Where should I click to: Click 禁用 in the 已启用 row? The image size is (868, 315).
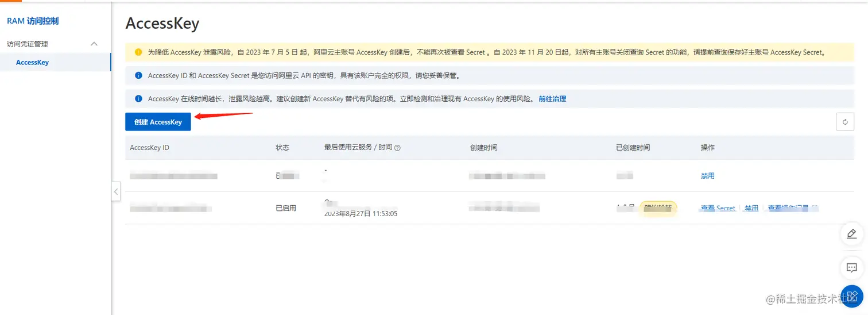[751, 208]
